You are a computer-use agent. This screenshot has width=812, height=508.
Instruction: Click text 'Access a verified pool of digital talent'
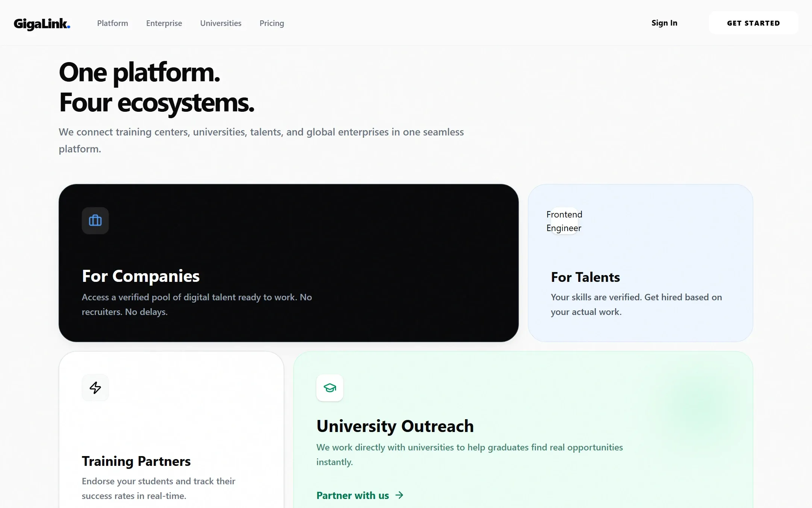coord(158,297)
